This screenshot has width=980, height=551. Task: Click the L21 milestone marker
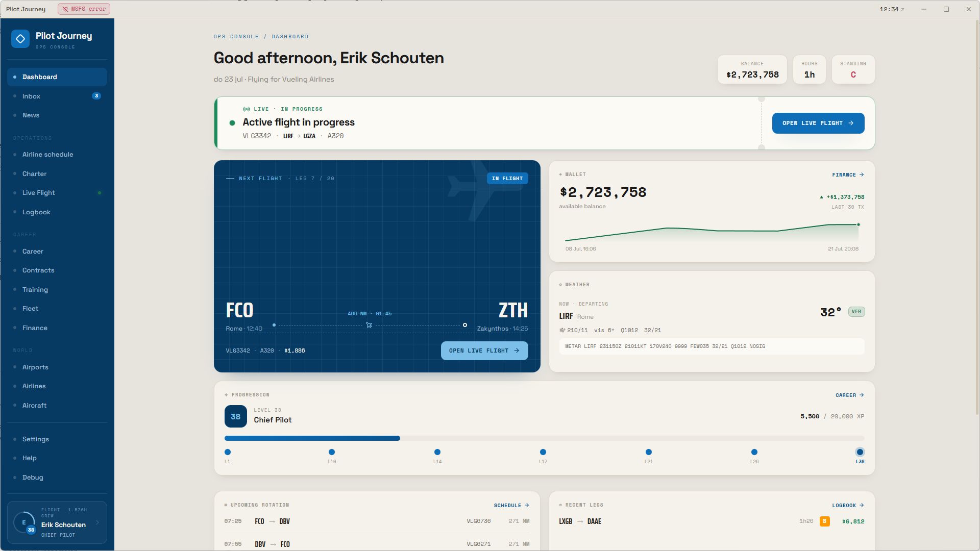coord(649,452)
